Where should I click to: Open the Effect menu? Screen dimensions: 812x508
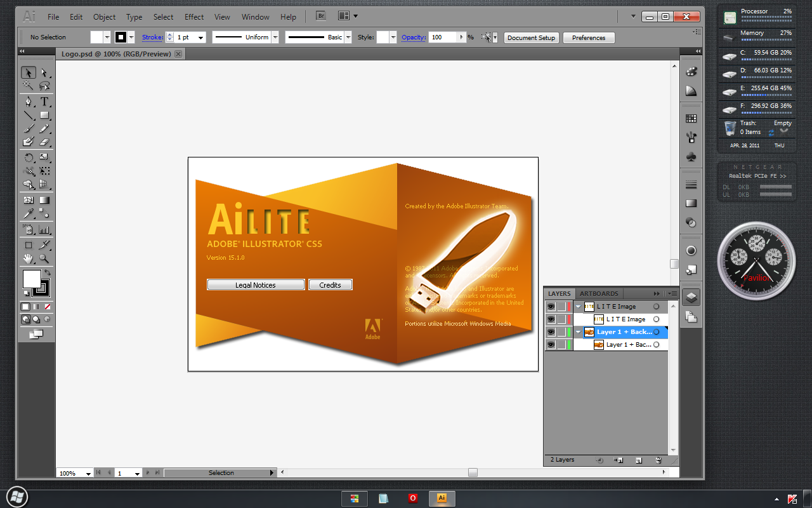(x=194, y=17)
